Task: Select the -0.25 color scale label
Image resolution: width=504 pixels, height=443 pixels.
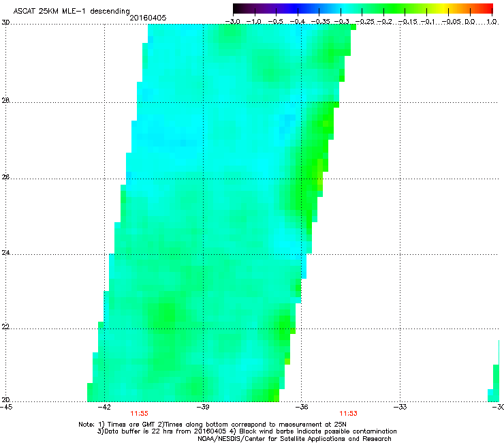Action: coord(365,22)
